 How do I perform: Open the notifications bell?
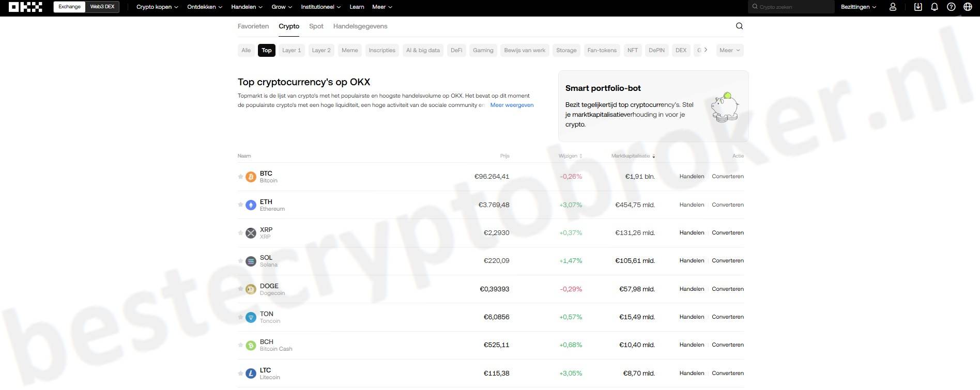point(935,7)
